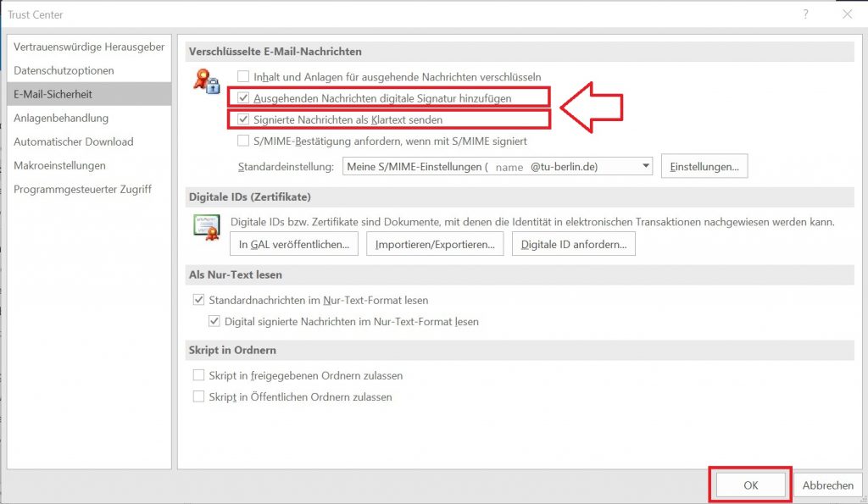Select 'Datenschutzoptionen' in the sidebar
This screenshot has height=504, width=868.
89,70
